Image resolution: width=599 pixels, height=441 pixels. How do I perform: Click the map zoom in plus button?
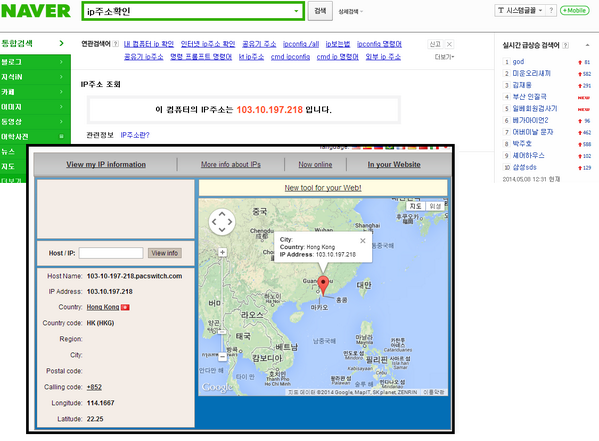222,252
